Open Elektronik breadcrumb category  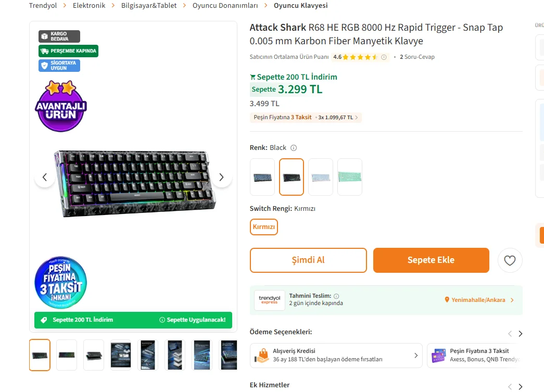[x=89, y=6]
